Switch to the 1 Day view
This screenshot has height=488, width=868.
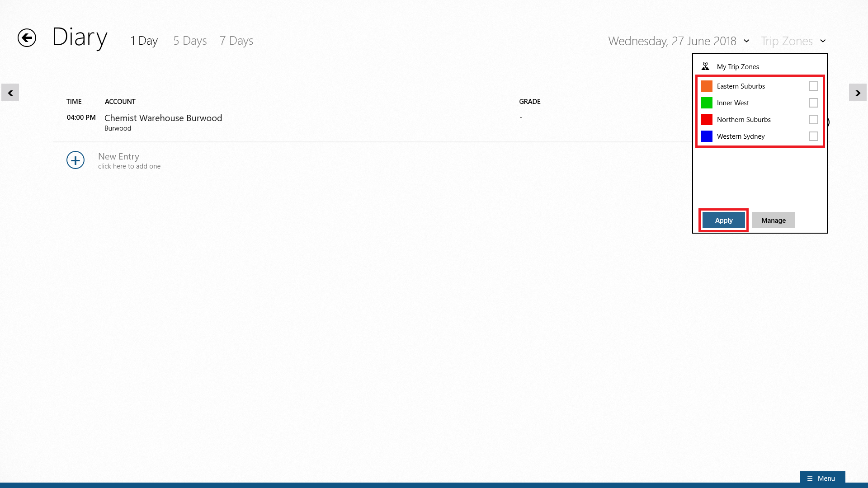tap(144, 41)
